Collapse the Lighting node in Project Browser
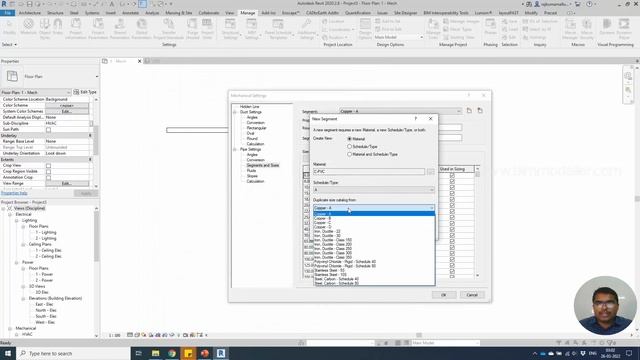Viewport: 640px width, 360px height. click(x=17, y=220)
